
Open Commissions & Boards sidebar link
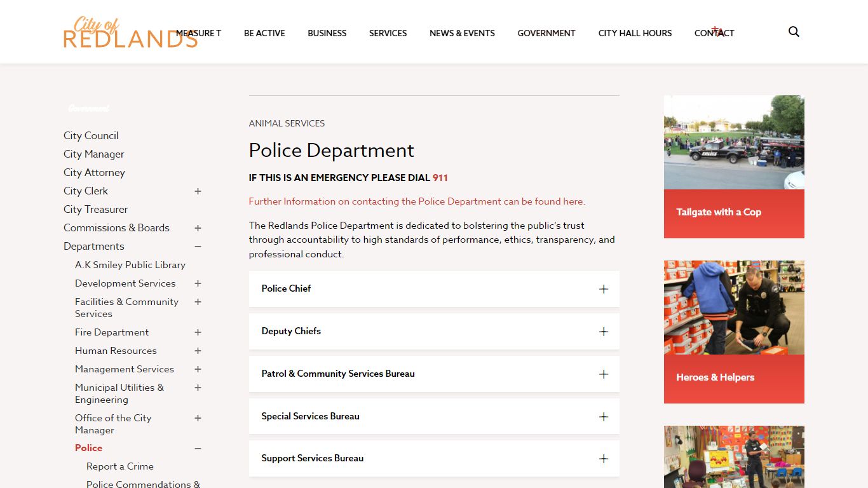[x=116, y=227]
